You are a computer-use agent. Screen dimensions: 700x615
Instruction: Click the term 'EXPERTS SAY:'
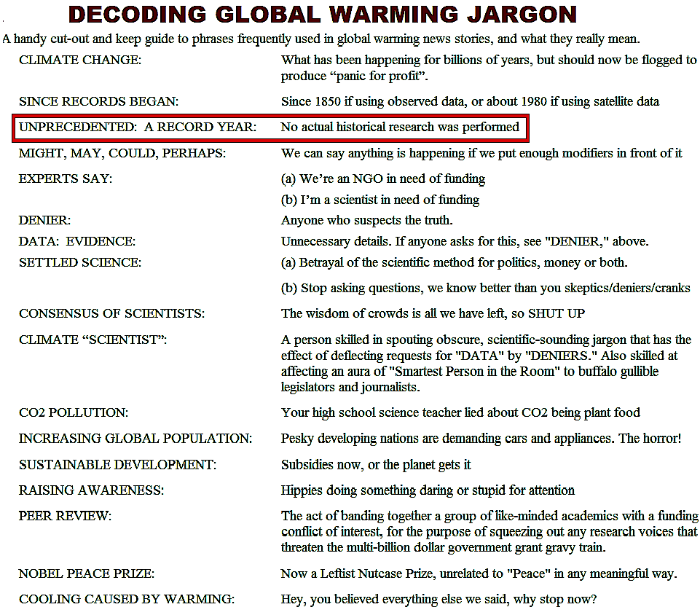(66, 179)
